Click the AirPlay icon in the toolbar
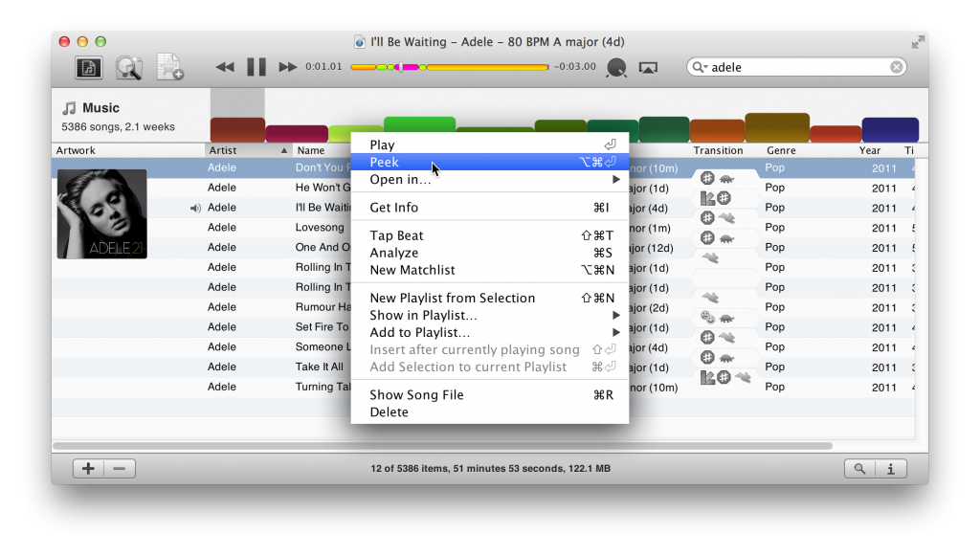The image size is (980, 556). pos(649,68)
